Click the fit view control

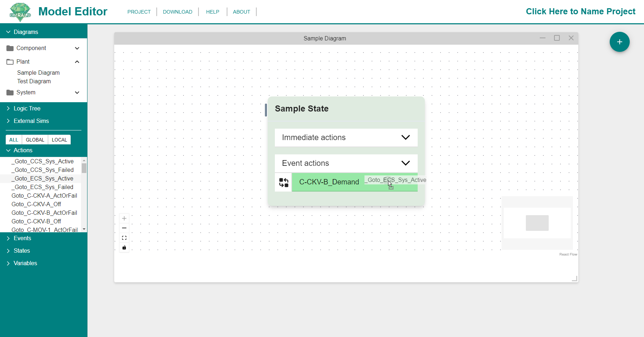[124, 238]
